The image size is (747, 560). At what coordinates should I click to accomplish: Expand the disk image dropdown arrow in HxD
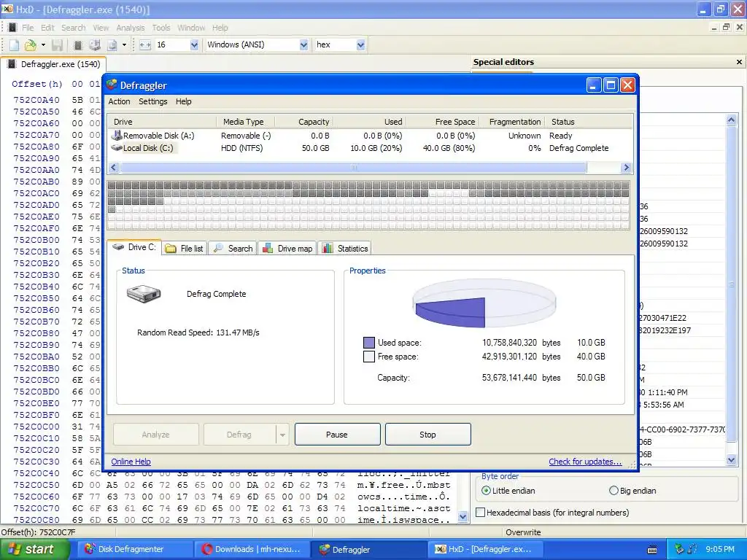click(124, 44)
